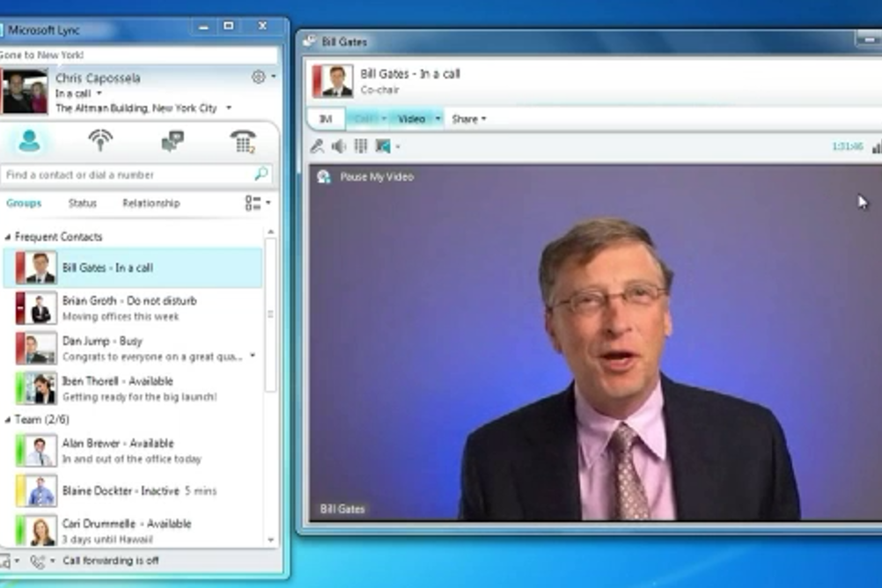This screenshot has width=882, height=588.
Task: Click 'Call forwarding is off' text
Action: [111, 561]
